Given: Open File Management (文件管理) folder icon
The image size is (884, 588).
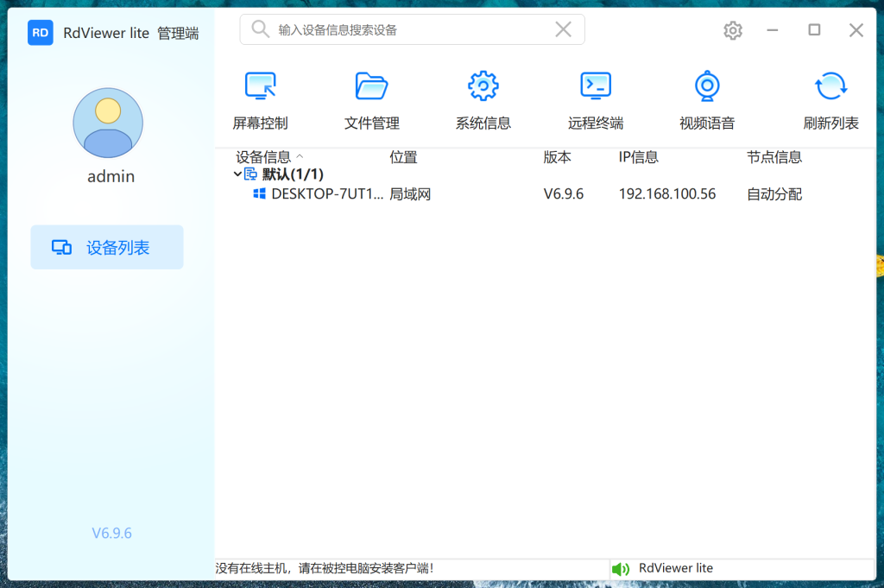Looking at the screenshot, I should [x=371, y=86].
